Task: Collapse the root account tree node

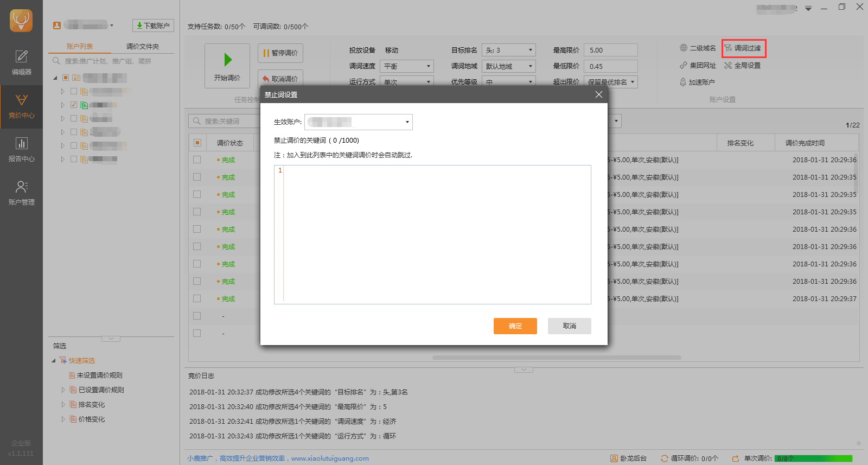Action: pyautogui.click(x=55, y=78)
